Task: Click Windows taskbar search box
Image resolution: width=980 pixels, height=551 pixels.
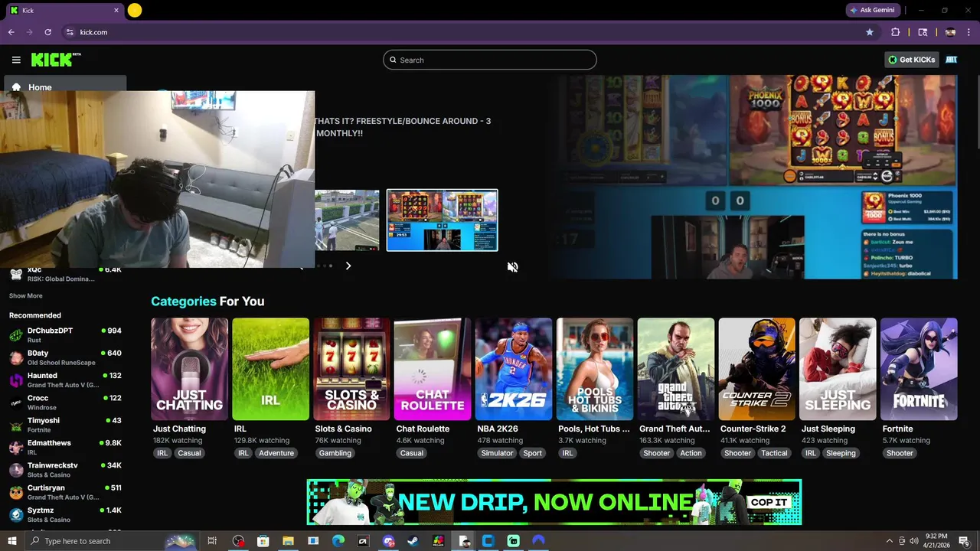Action: click(x=112, y=541)
